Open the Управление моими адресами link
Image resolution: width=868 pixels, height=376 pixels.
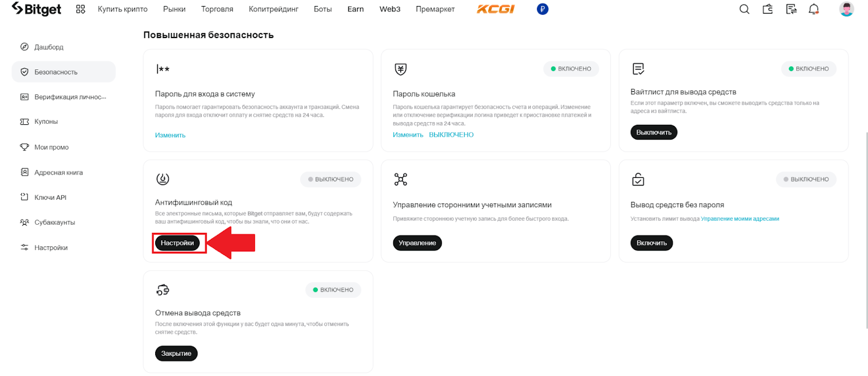(x=740, y=219)
